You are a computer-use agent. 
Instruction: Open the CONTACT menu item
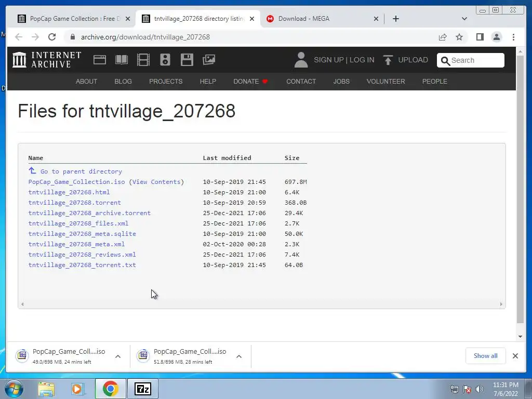(x=301, y=82)
